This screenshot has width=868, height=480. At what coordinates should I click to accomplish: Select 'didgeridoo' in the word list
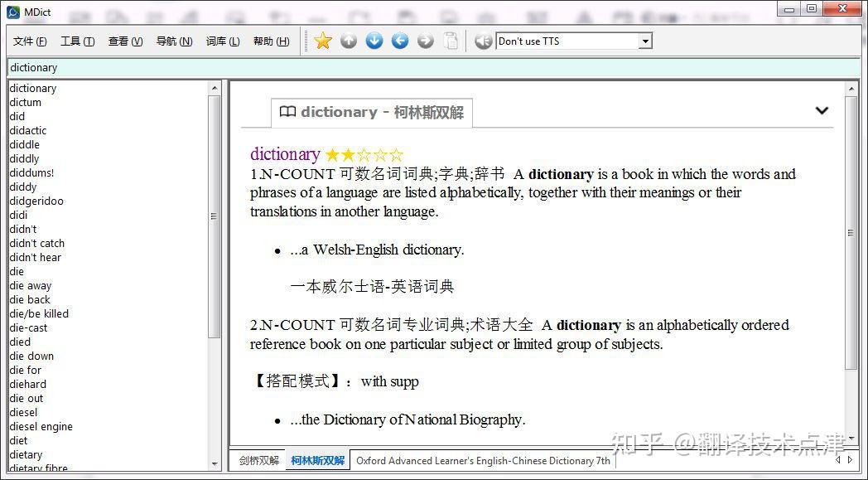pyautogui.click(x=36, y=201)
